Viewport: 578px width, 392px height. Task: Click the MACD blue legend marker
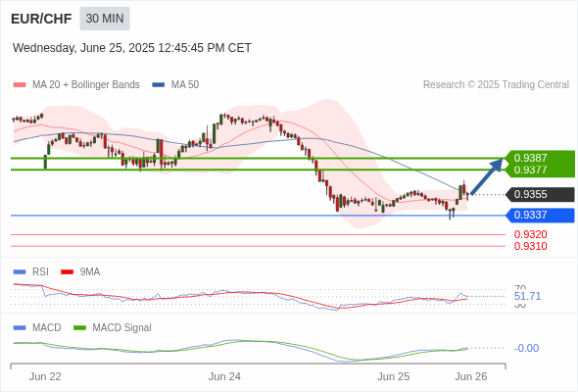coord(20,328)
